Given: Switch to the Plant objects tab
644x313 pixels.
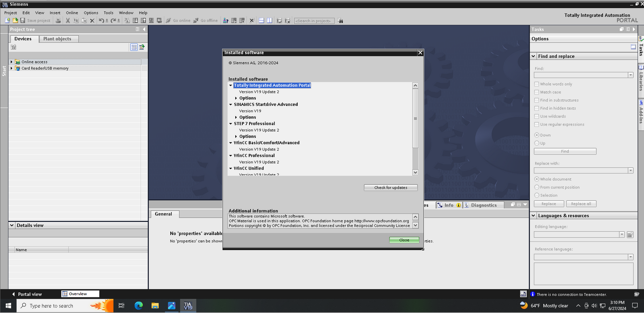Looking at the screenshot, I should [57, 39].
